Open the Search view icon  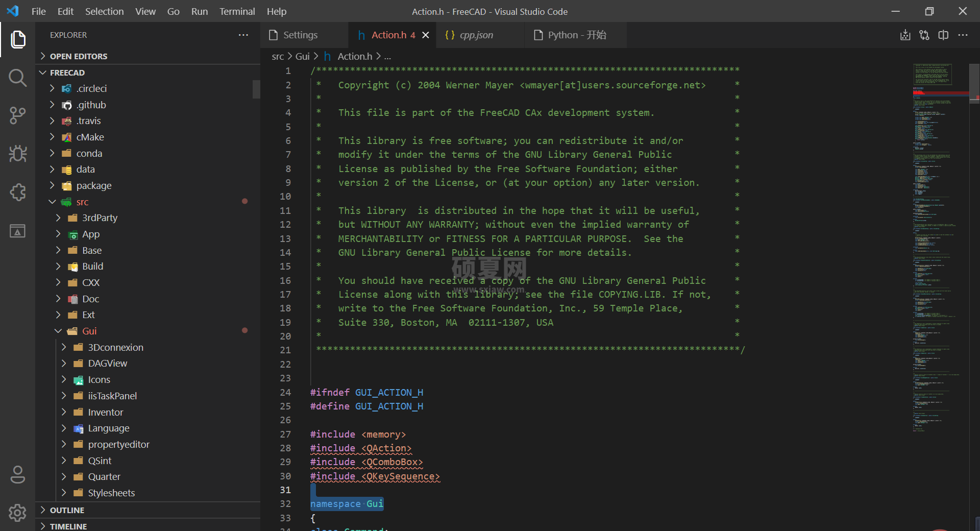[x=18, y=78]
